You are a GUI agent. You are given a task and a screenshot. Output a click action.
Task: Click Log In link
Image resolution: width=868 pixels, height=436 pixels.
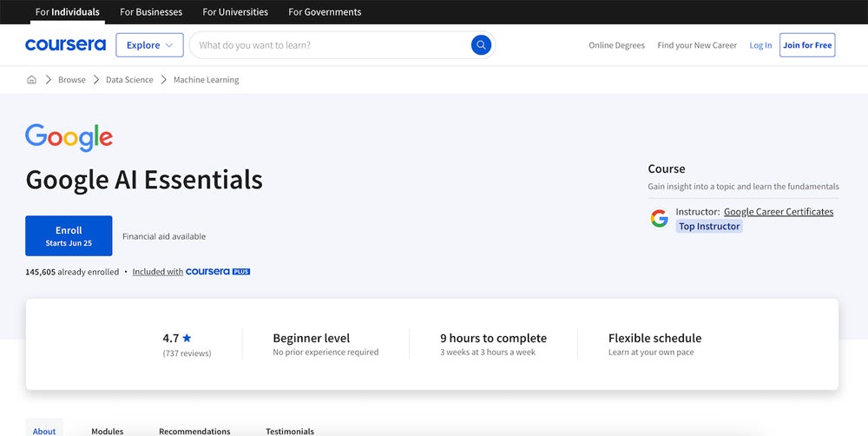(760, 45)
